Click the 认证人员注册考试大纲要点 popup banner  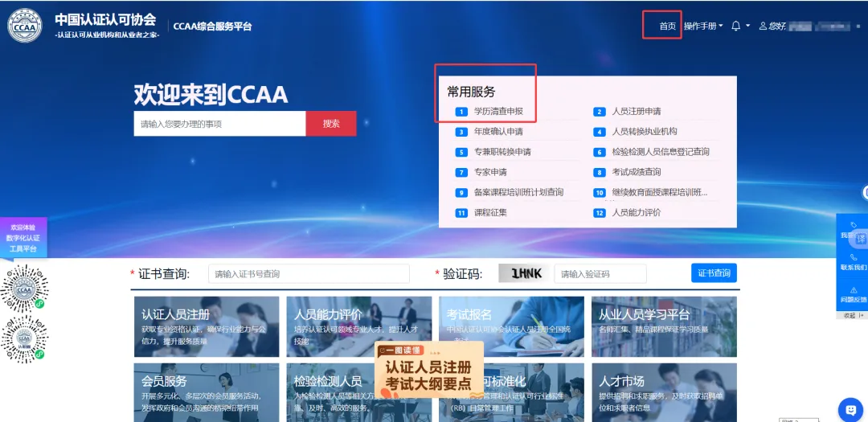coord(429,370)
